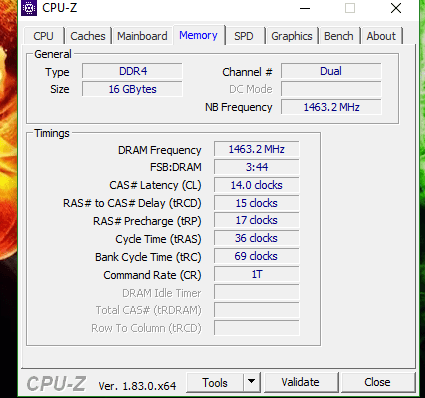
Task: Click the CAS# Latency 14.0 clocks value
Action: click(256, 185)
